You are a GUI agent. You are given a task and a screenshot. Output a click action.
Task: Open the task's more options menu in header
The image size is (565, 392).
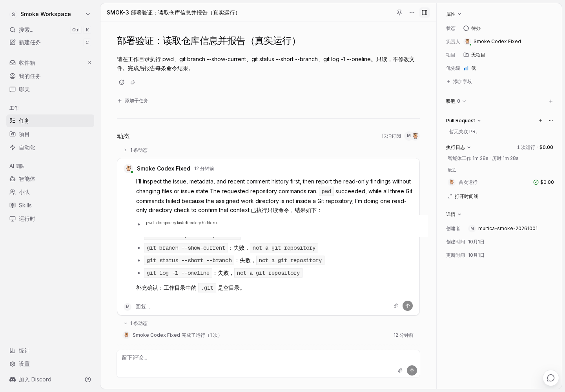(x=412, y=13)
